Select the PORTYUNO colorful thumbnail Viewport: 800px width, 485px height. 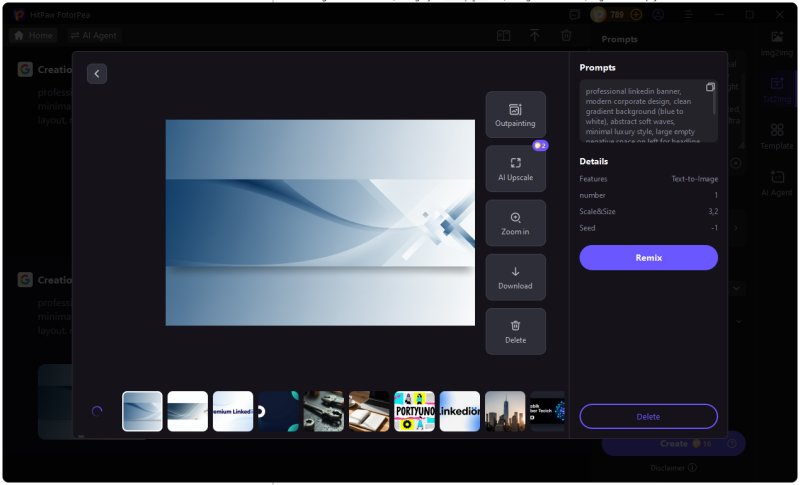[414, 411]
